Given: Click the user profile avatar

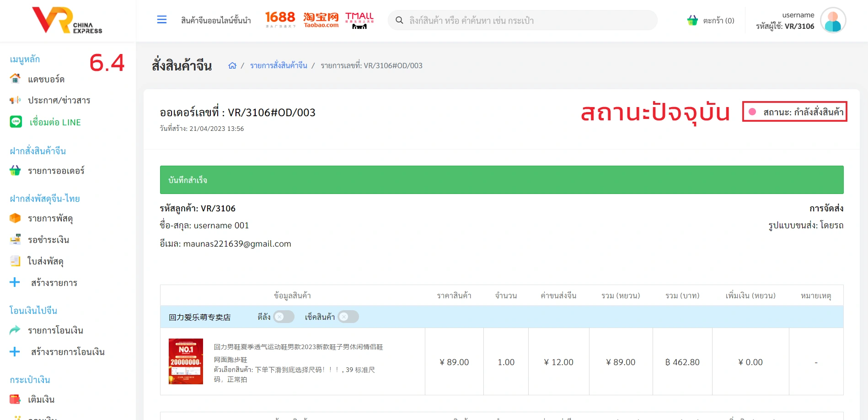Looking at the screenshot, I should point(833,21).
